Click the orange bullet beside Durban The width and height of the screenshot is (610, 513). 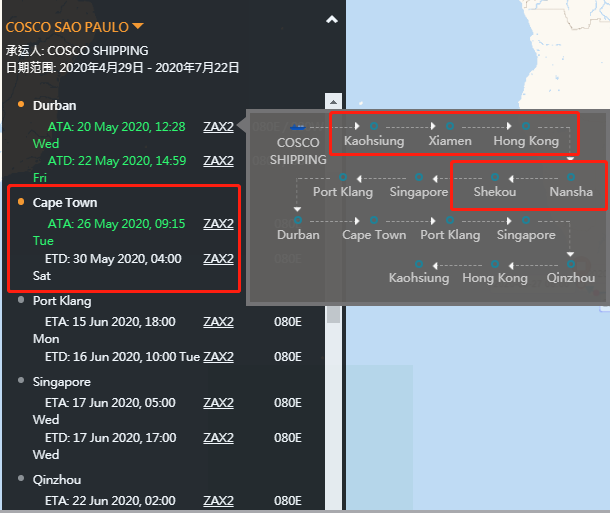(21, 104)
